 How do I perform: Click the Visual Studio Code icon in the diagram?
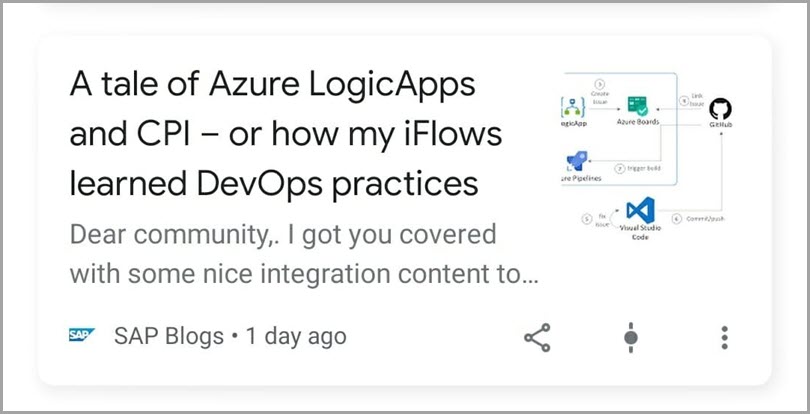tap(640, 210)
